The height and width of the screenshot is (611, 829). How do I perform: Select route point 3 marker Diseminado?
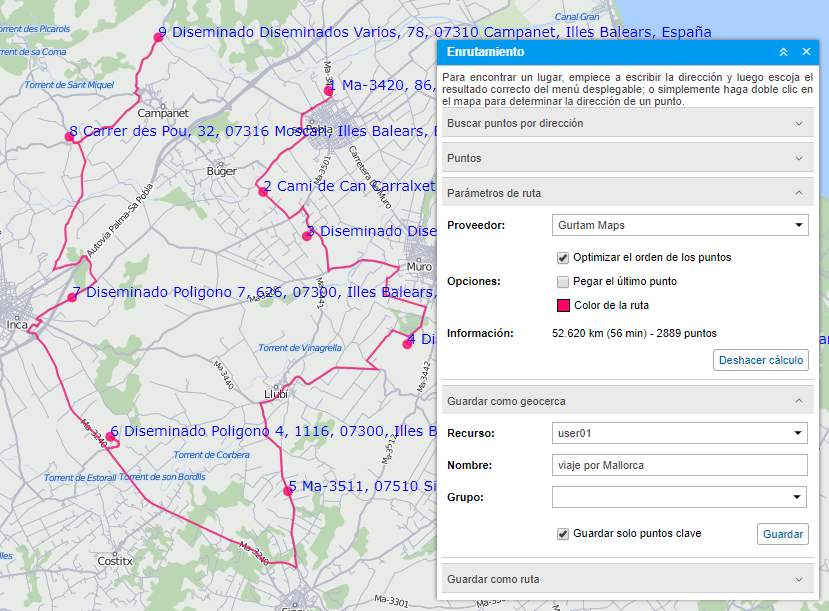pos(307,236)
